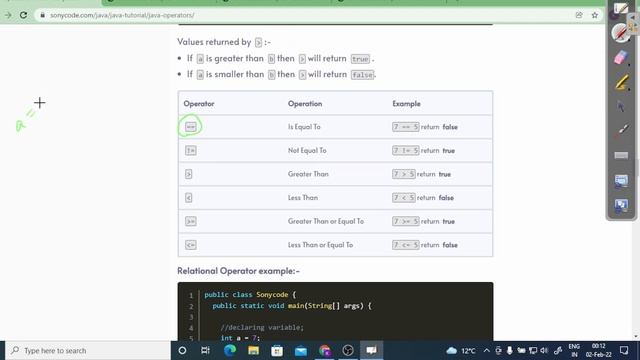Click the bottom desktop icon in annotation toolbar
Screen dimensions: 640x360
621,205
